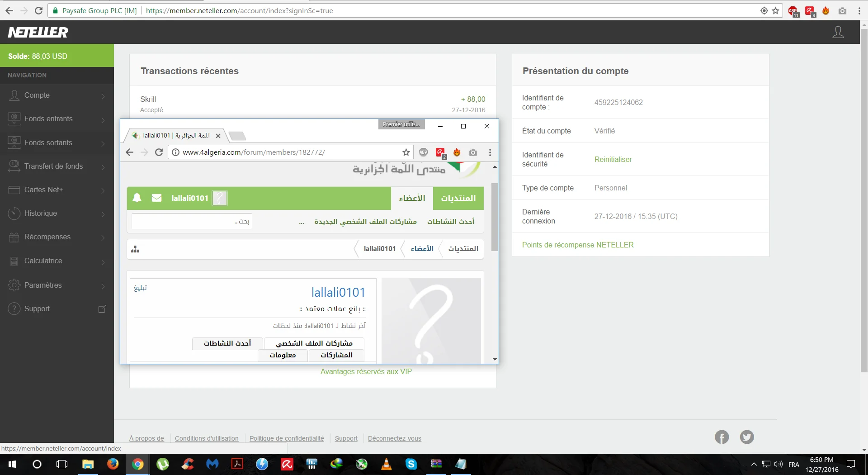Click the FRA language indicator in taskbar

[794, 465]
